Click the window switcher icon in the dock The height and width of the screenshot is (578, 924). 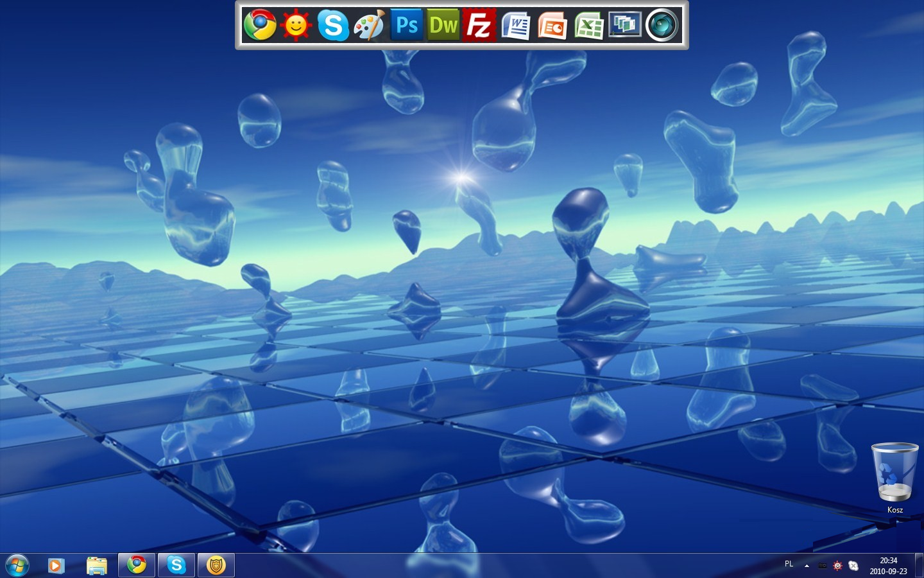pos(625,26)
